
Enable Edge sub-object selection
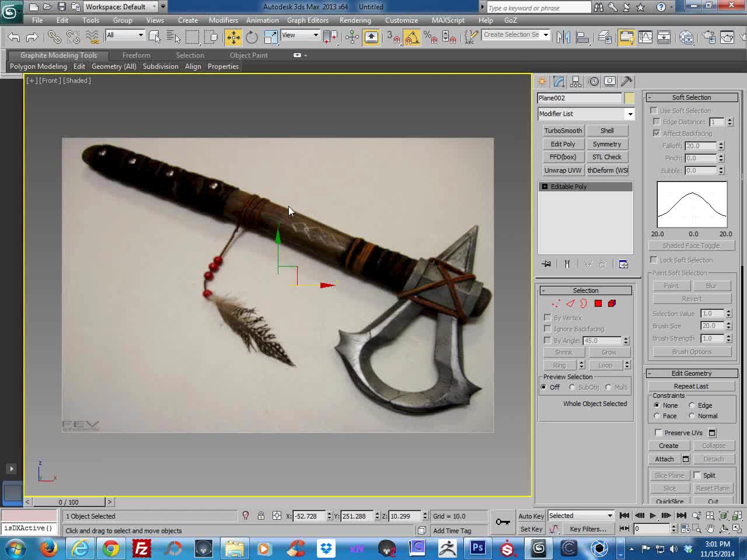(x=570, y=303)
